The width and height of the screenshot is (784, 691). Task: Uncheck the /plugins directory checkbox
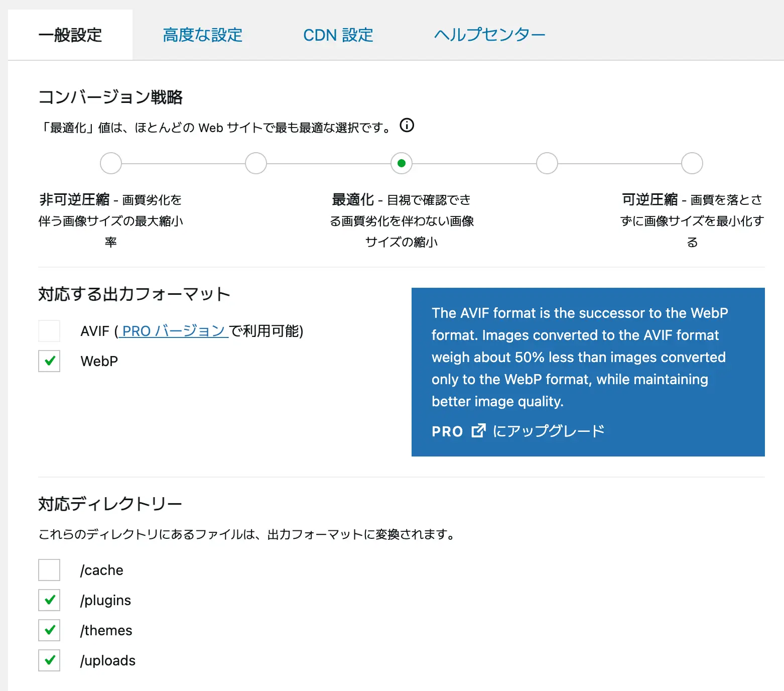49,600
